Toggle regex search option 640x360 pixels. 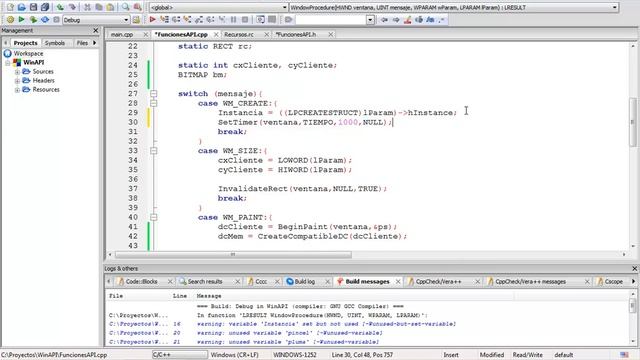coord(441,20)
